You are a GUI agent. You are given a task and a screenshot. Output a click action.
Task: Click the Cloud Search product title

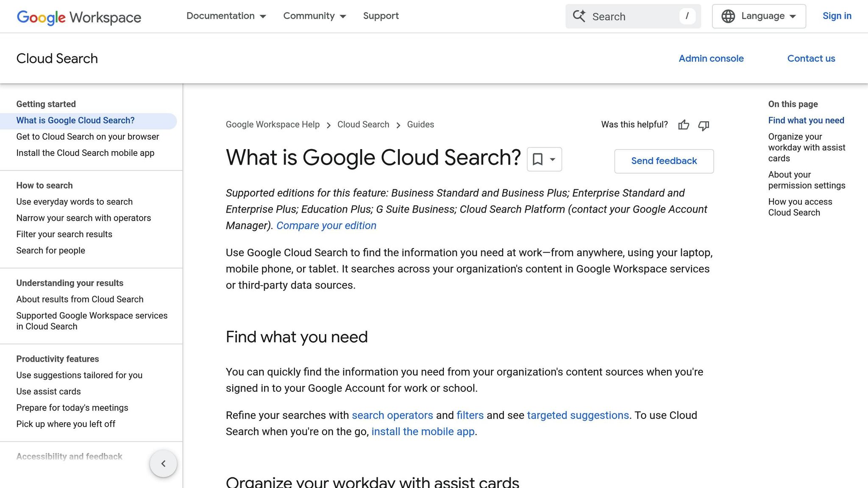coord(57,58)
